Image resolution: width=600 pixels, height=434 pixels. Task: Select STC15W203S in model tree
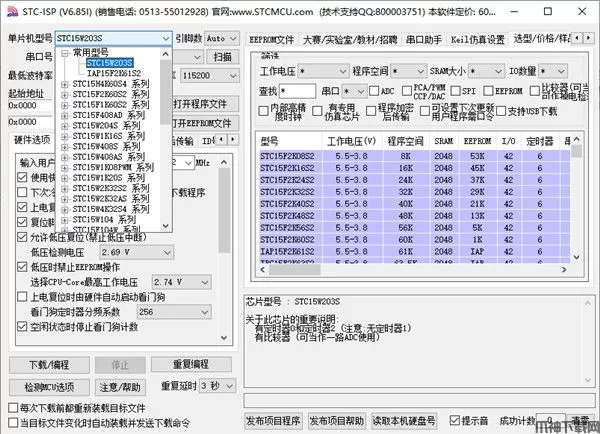pyautogui.click(x=109, y=63)
